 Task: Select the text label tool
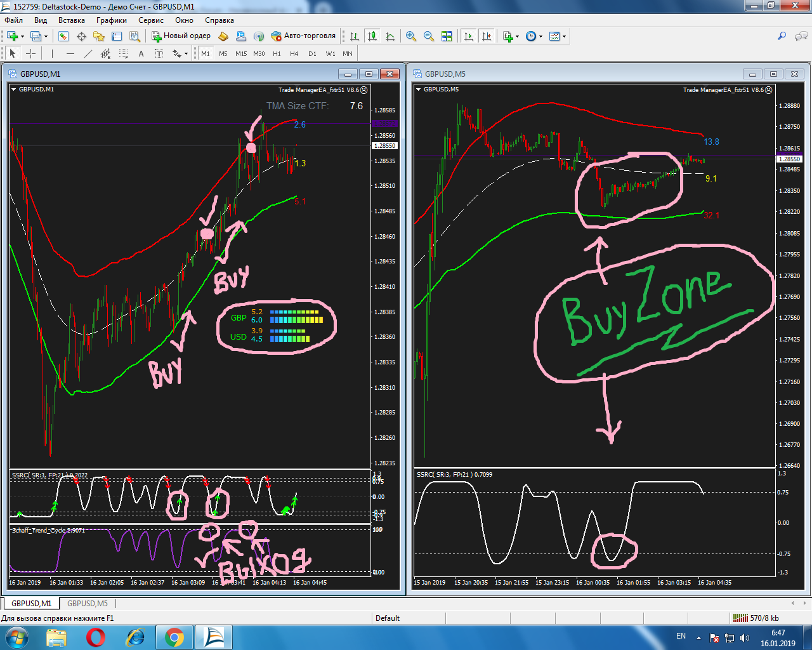click(159, 53)
